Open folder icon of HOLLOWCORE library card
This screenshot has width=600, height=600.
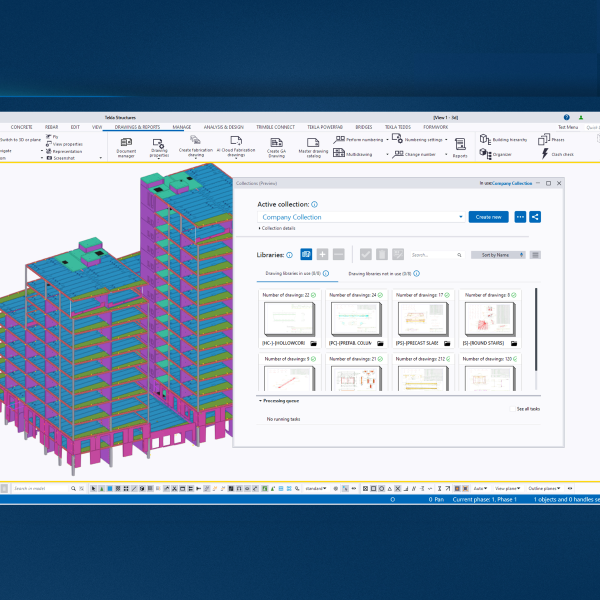(x=313, y=343)
